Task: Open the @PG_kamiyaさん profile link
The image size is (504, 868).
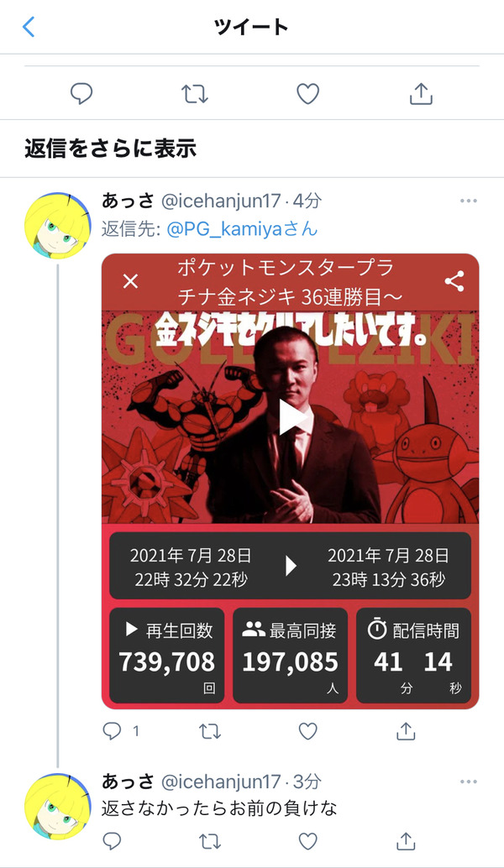Action: tap(242, 228)
